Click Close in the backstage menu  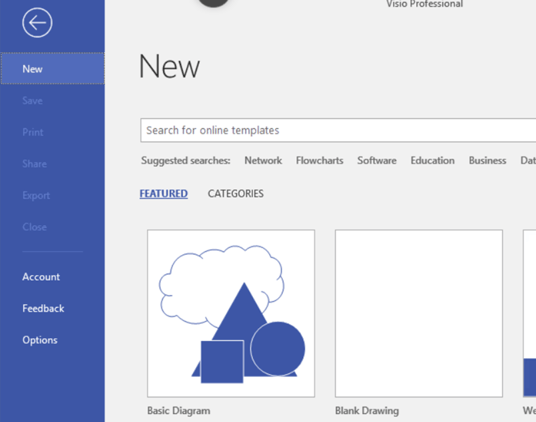click(34, 227)
